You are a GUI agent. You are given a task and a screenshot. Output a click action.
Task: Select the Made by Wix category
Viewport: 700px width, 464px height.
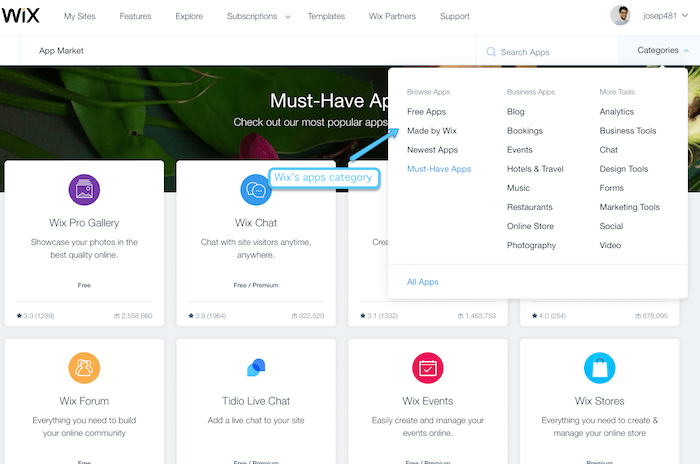432,131
